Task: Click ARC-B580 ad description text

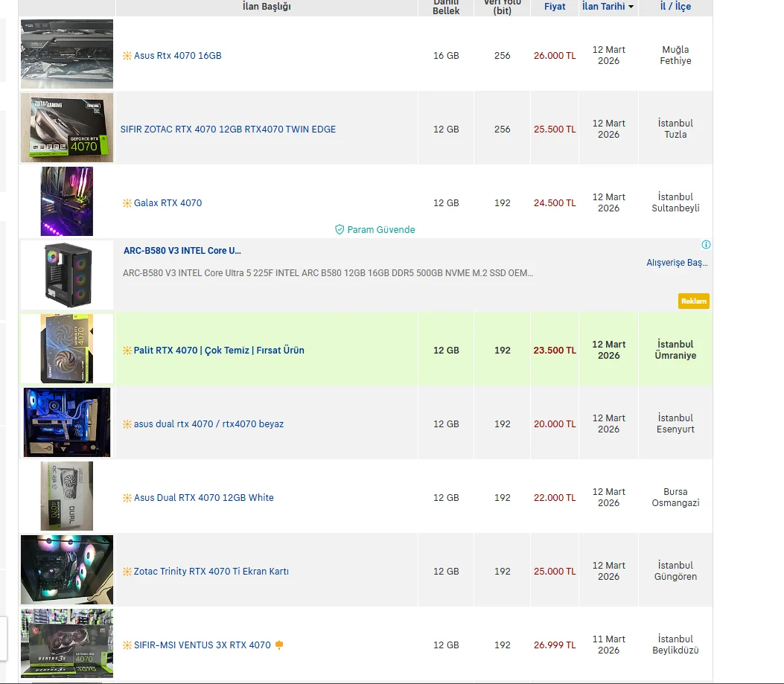Action: pyautogui.click(x=328, y=273)
